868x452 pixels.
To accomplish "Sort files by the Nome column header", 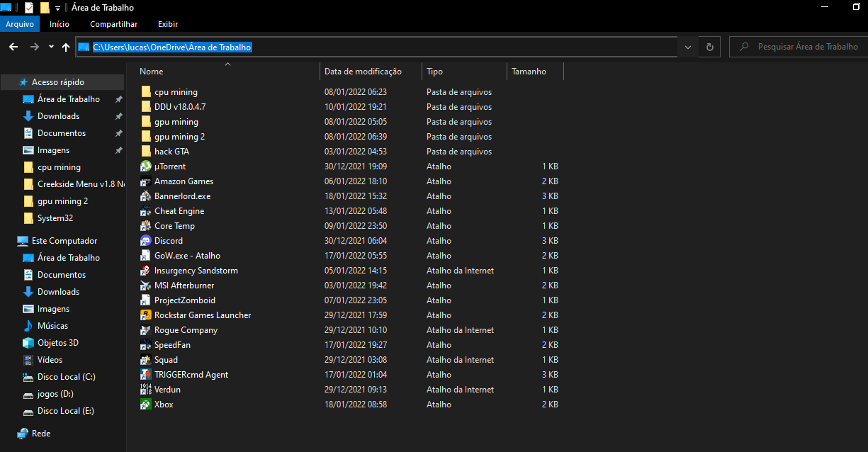I will point(227,72).
